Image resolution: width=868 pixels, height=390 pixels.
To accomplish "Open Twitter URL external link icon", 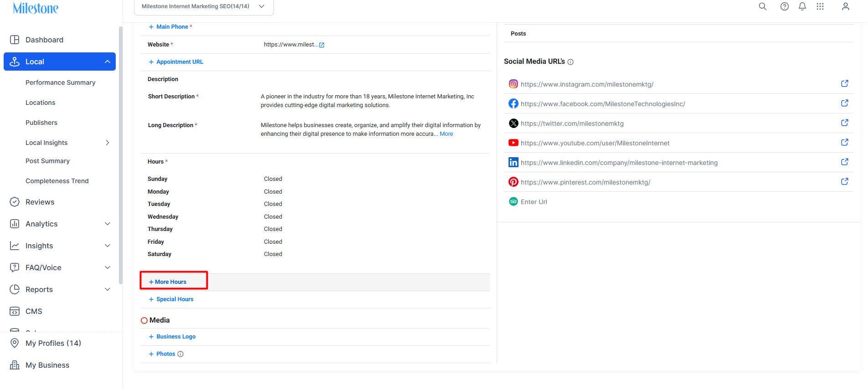I will (x=844, y=123).
